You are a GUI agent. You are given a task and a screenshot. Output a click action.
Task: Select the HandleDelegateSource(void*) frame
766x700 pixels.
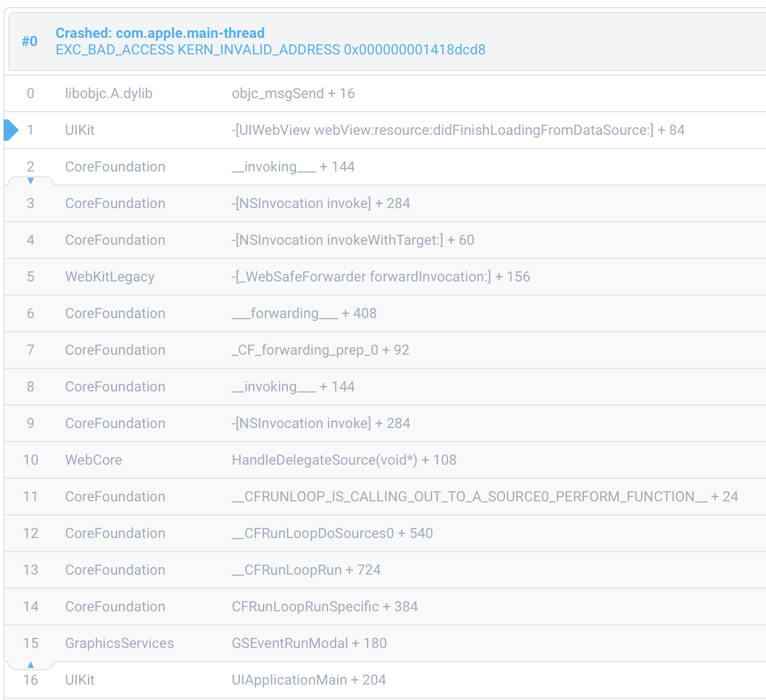tap(343, 460)
